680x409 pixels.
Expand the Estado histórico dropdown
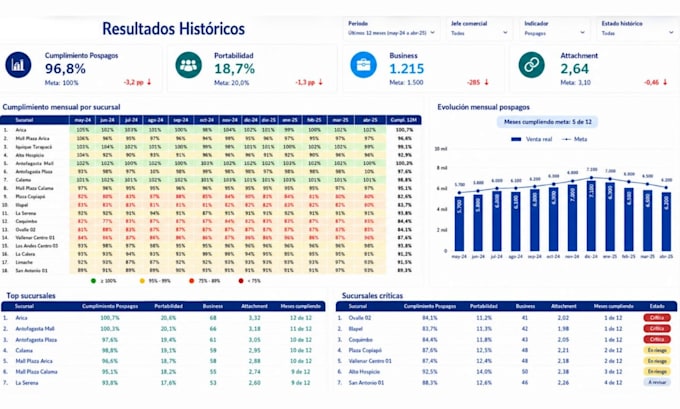click(x=638, y=29)
